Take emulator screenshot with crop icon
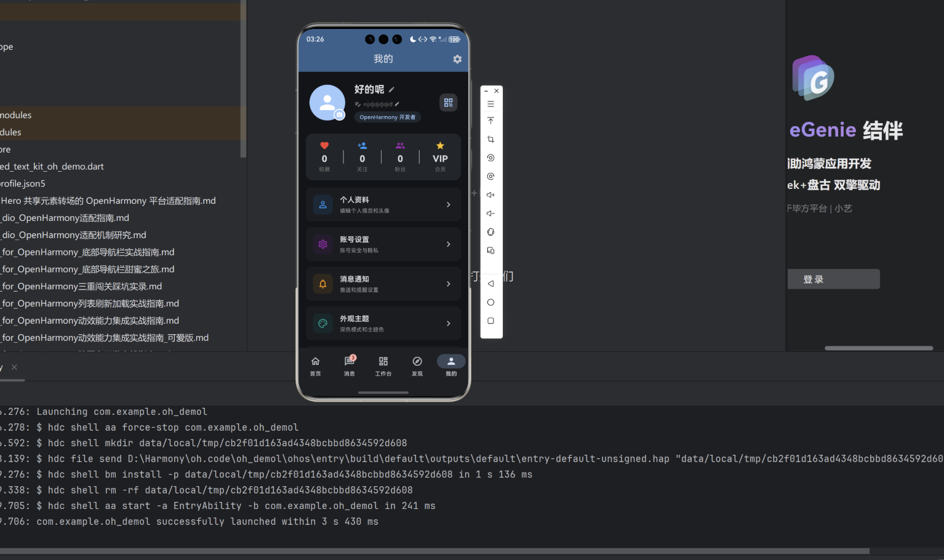 click(x=490, y=139)
